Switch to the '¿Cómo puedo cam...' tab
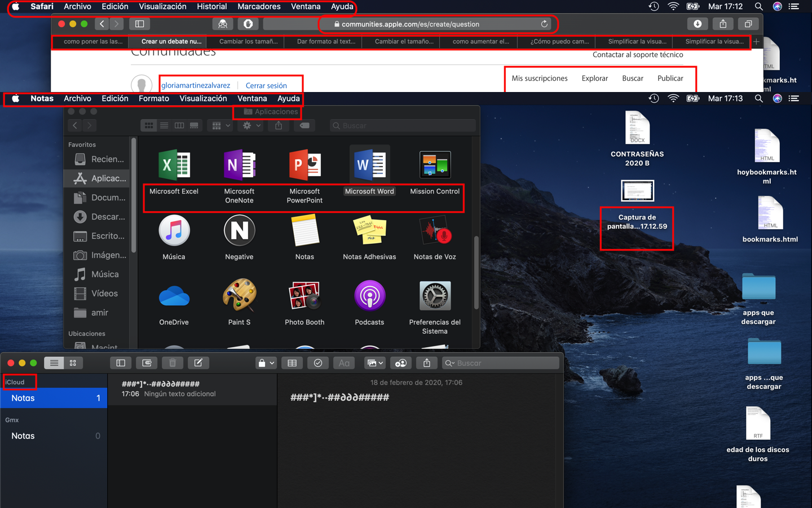Image resolution: width=812 pixels, height=508 pixels. pos(556,41)
